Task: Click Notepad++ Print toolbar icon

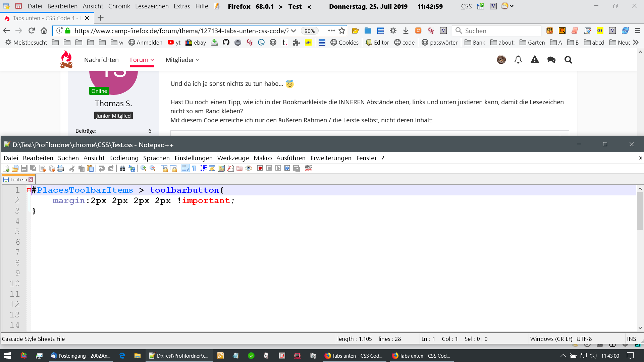Action: click(60, 168)
